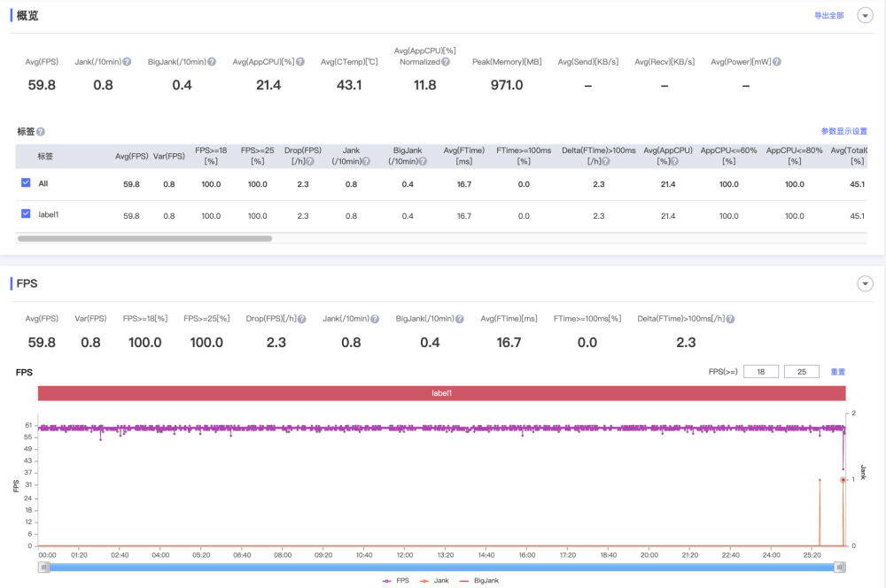
Task: Collapse the 概览 section with arrow button
Action: tap(865, 15)
